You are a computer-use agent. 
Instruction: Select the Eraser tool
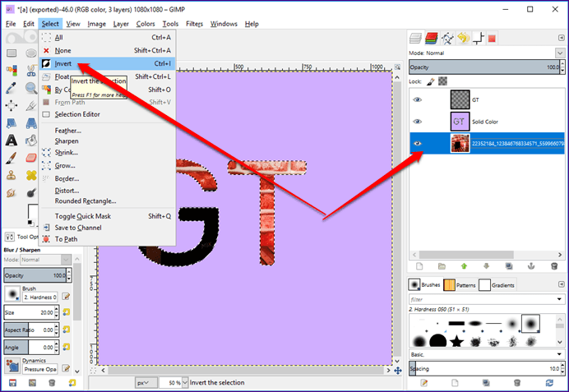31,158
